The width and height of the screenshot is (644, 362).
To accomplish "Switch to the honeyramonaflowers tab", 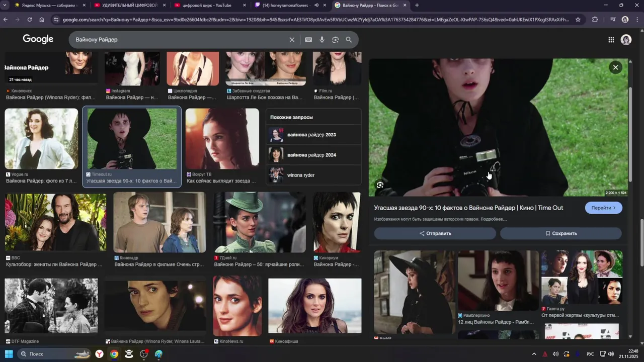I will tap(290, 6).
